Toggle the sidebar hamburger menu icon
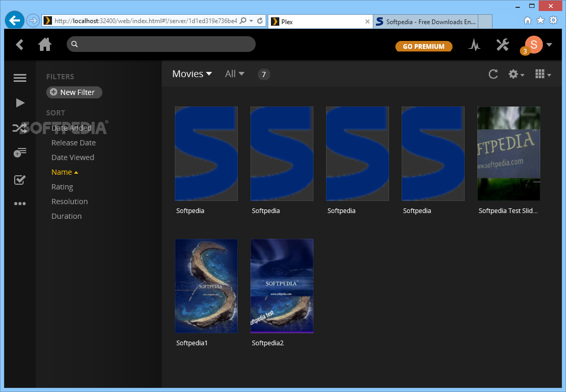 [20, 78]
